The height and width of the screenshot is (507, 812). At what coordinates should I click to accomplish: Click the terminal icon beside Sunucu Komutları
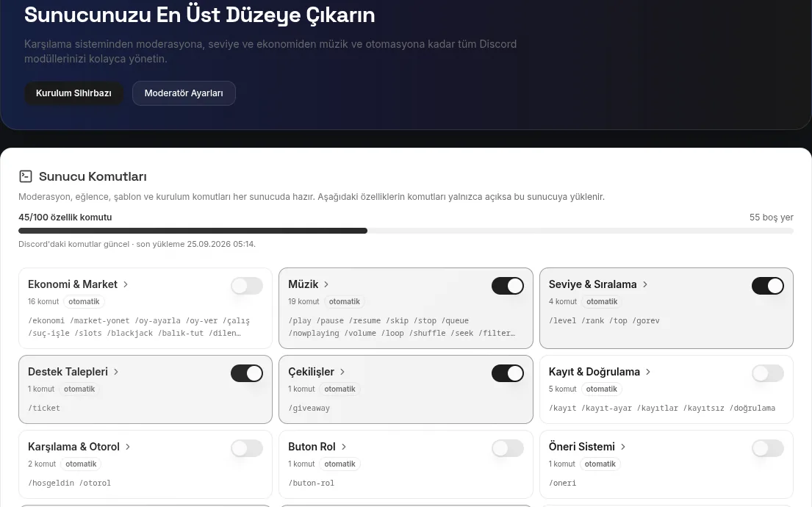tap(26, 176)
